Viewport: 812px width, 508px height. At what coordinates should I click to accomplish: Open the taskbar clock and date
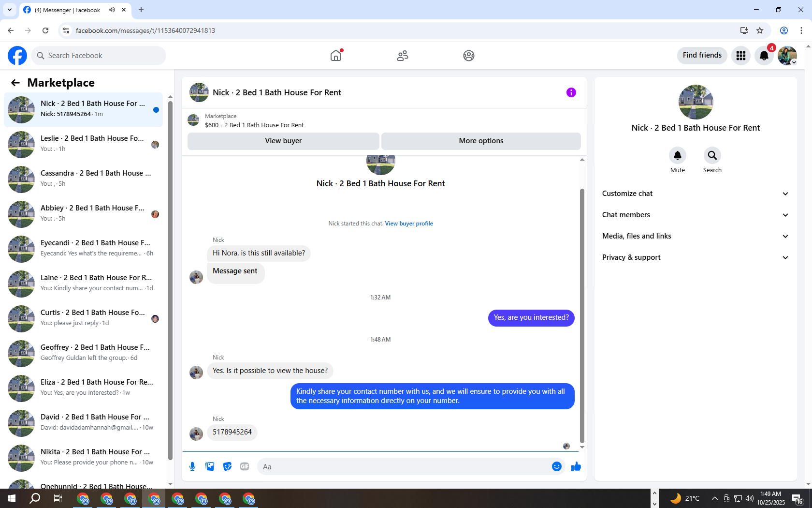[x=770, y=498]
